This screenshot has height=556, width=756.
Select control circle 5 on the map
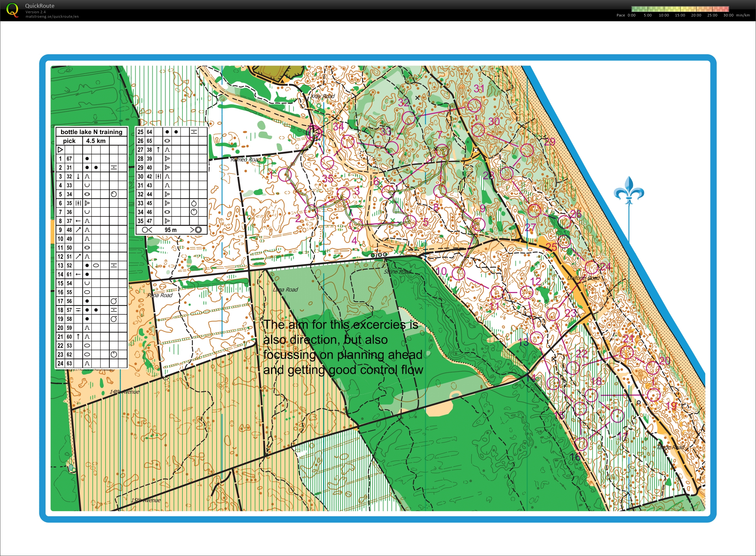coord(410,221)
